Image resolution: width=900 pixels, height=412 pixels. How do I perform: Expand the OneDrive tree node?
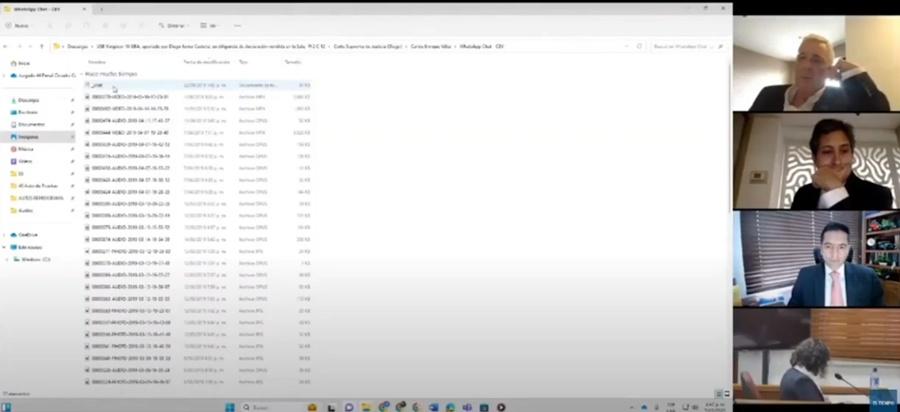click(4, 234)
